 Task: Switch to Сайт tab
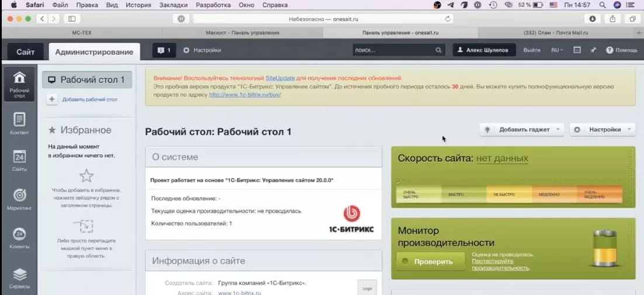click(x=26, y=52)
